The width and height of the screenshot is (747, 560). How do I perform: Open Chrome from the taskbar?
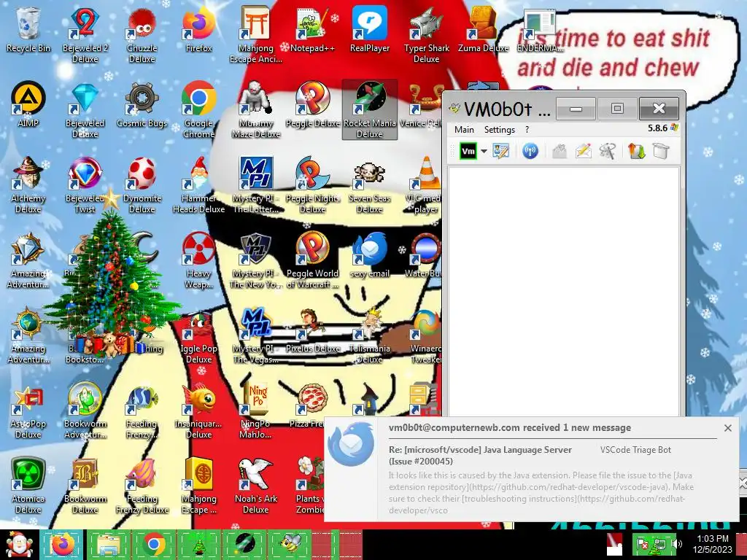click(153, 544)
